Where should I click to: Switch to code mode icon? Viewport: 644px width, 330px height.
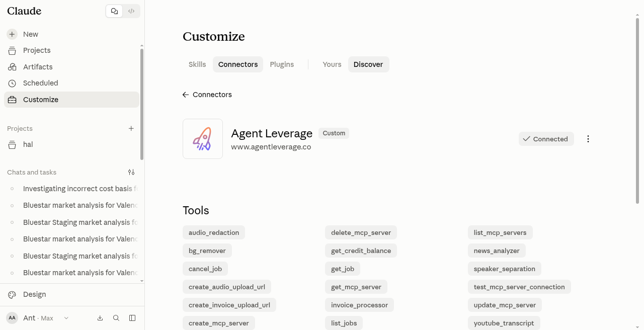click(x=131, y=11)
